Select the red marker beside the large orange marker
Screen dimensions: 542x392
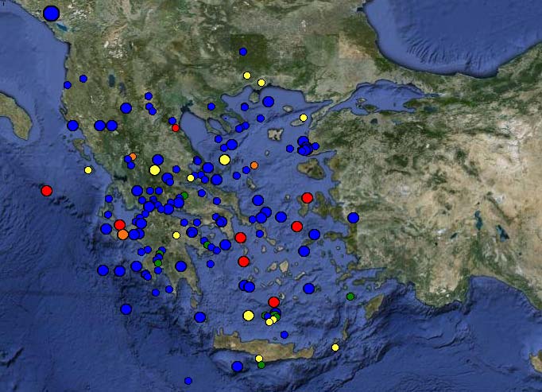point(119,225)
